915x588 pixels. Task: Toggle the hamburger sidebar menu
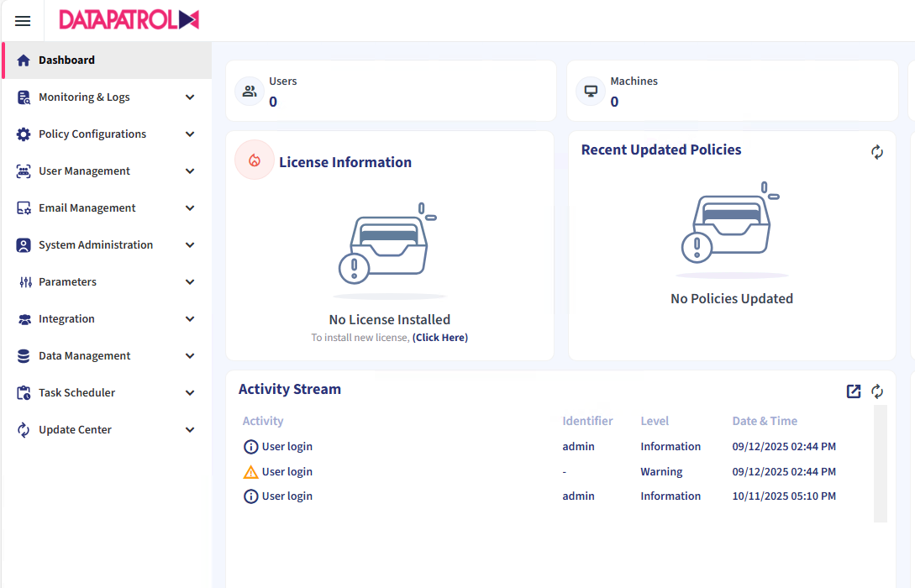[x=23, y=21]
